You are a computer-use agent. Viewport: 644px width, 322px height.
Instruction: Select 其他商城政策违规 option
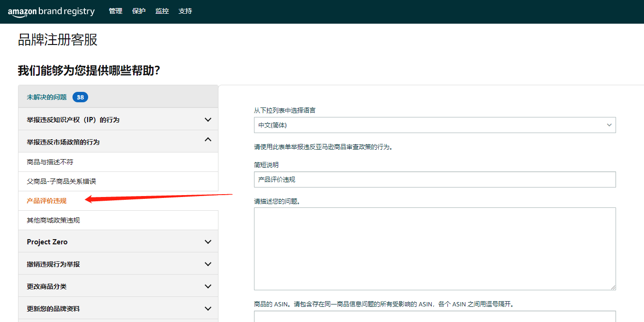click(x=118, y=220)
